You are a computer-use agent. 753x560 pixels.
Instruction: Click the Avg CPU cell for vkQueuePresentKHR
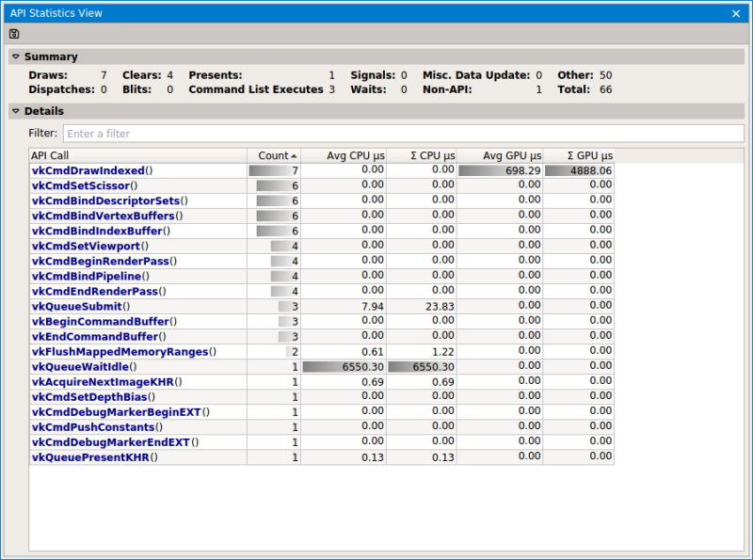point(344,457)
